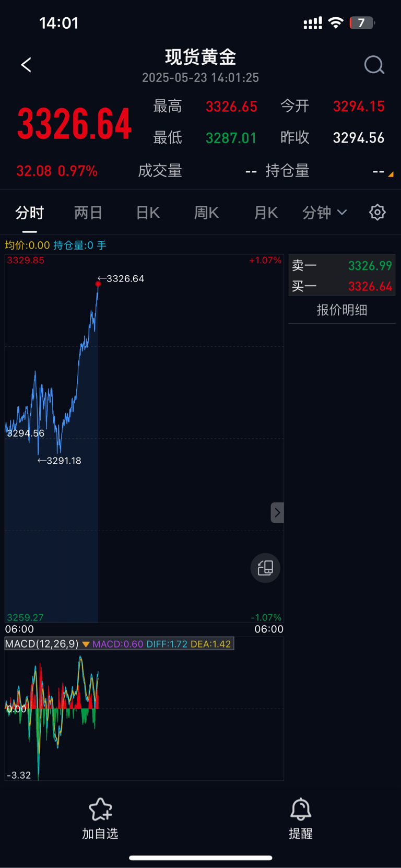This screenshot has width=401, height=868.
Task: Rotate chart to landscape view icon
Action: [x=265, y=568]
